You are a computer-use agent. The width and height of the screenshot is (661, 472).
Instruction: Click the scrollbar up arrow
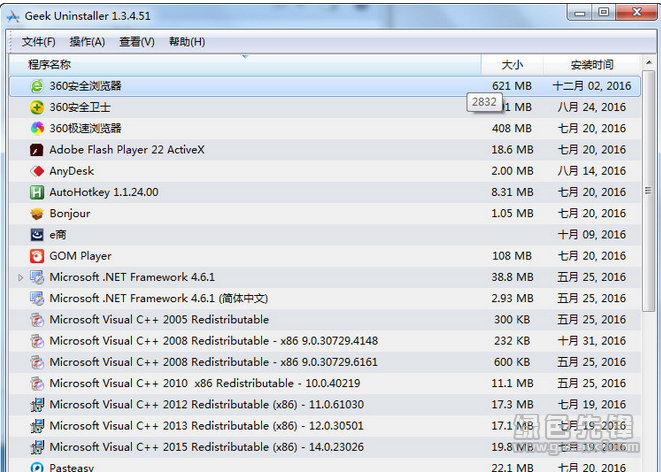coord(649,62)
